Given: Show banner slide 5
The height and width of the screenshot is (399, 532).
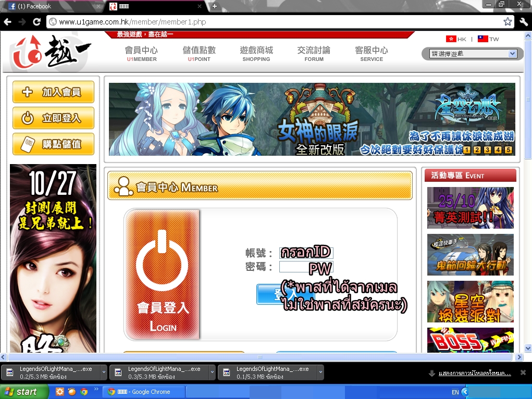Looking at the screenshot, I should point(508,149).
